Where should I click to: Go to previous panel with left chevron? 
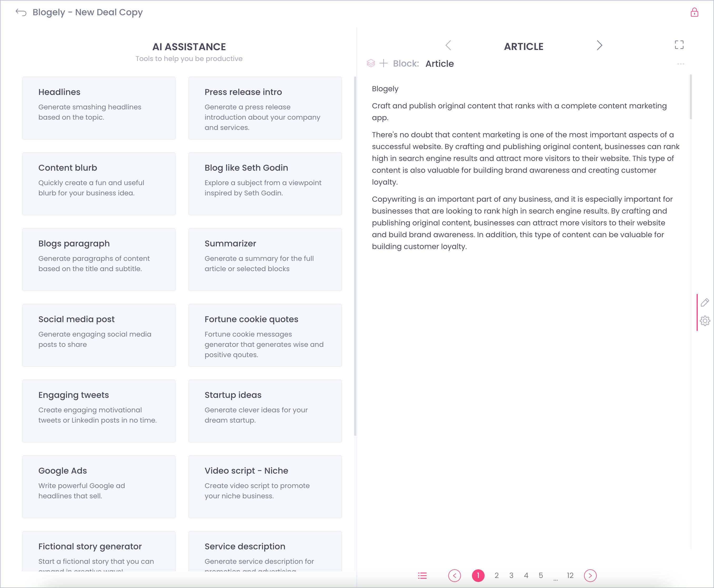pos(448,45)
